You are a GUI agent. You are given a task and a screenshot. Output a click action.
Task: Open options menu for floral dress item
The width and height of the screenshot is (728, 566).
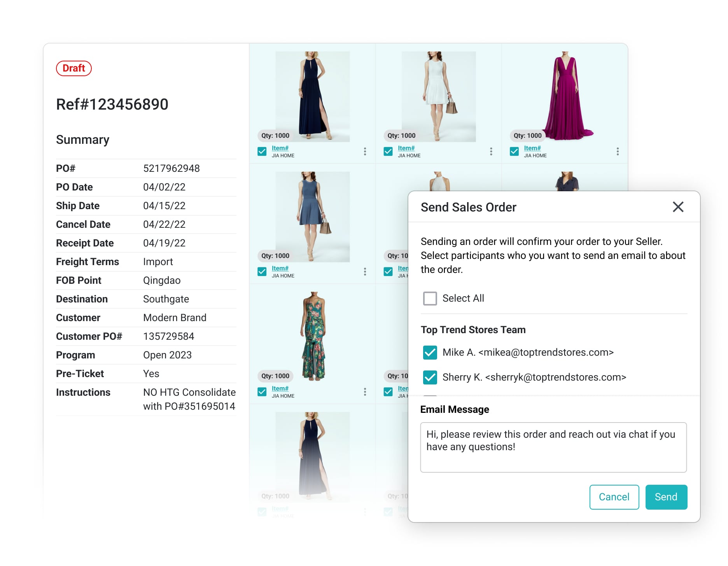365,391
